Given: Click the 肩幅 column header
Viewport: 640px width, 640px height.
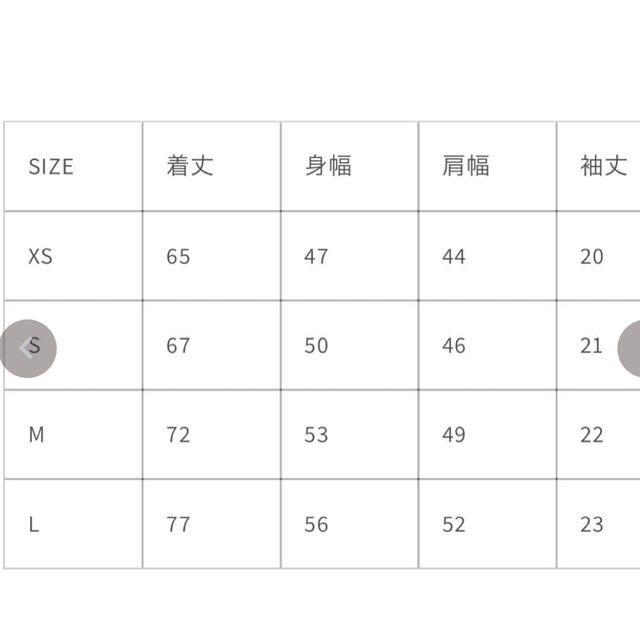Looking at the screenshot, I should [466, 166].
